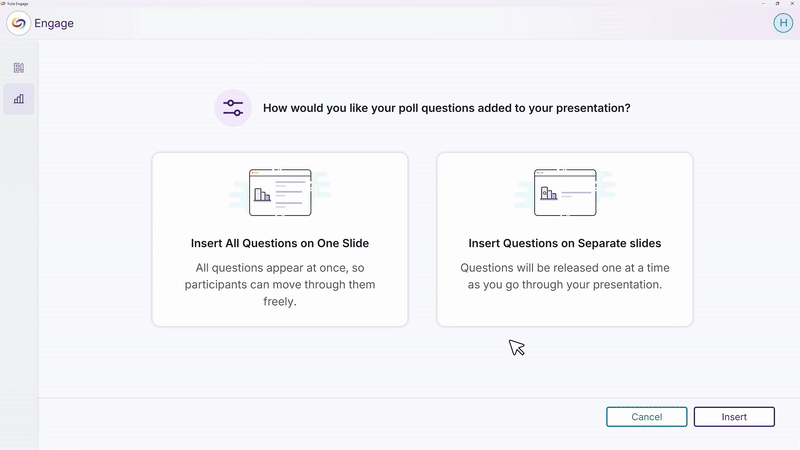Click the Engage app title text
The width and height of the screenshot is (800, 450).
pyautogui.click(x=54, y=23)
